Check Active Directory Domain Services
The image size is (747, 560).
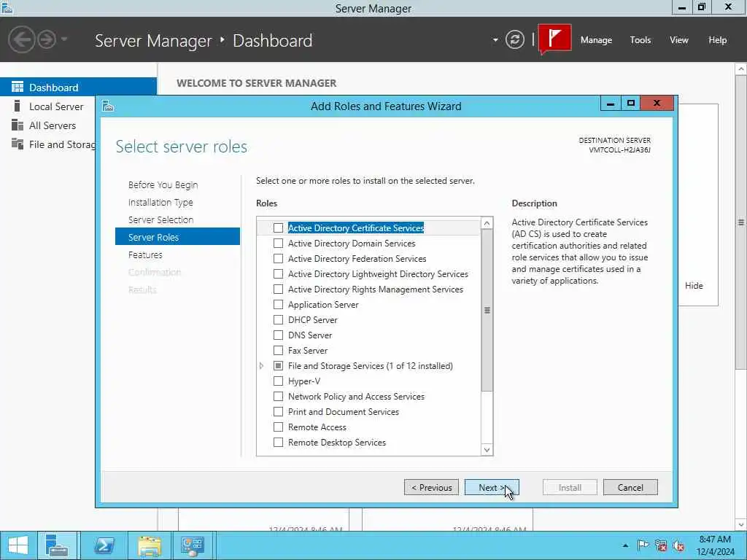(278, 244)
